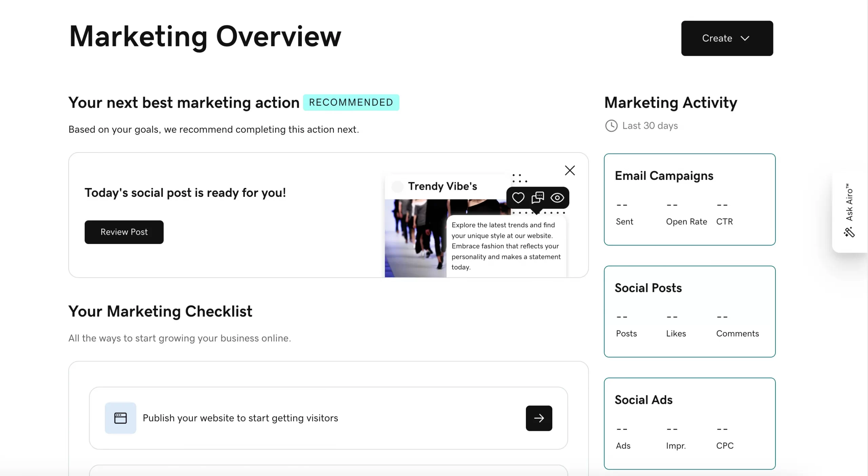Click the Sent metric label
This screenshot has width=868, height=476.
[624, 222]
